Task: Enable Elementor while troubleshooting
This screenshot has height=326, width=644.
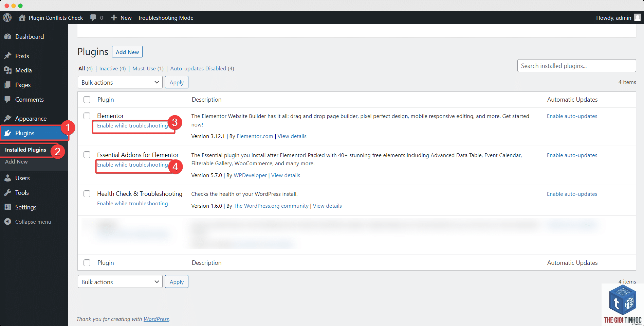Action: coord(132,126)
